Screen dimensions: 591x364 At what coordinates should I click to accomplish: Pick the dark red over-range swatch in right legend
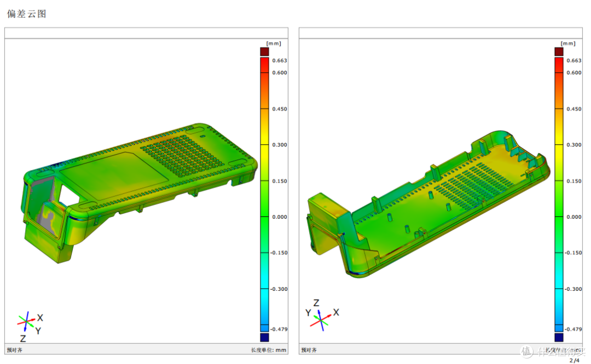[559, 51]
